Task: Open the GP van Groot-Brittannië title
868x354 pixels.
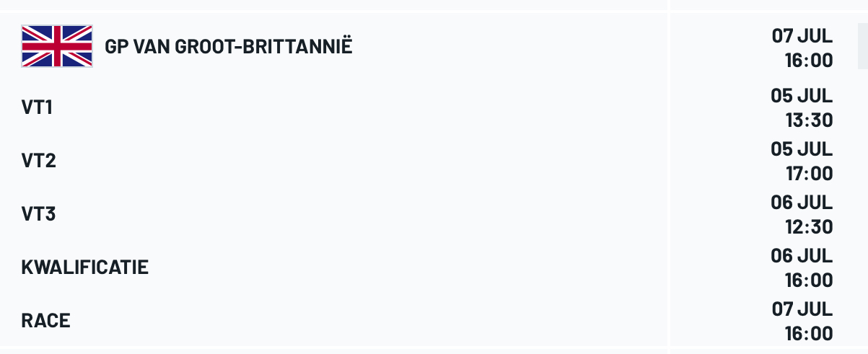Action: click(229, 48)
